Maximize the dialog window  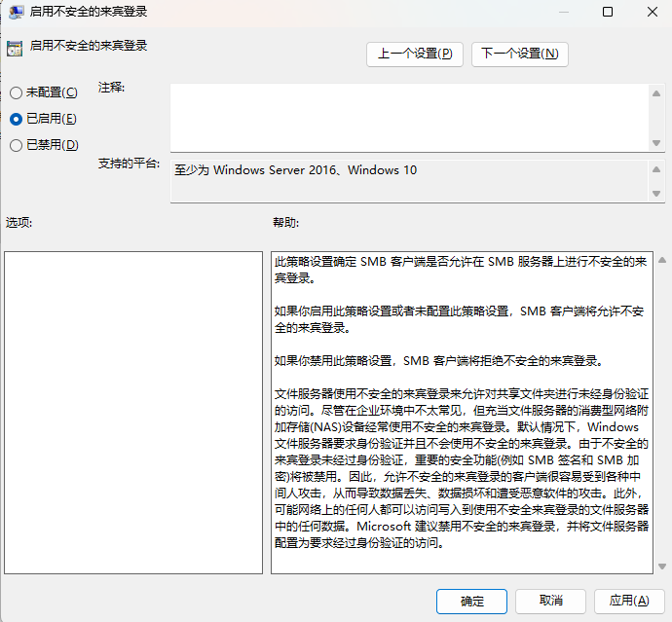coord(608,12)
